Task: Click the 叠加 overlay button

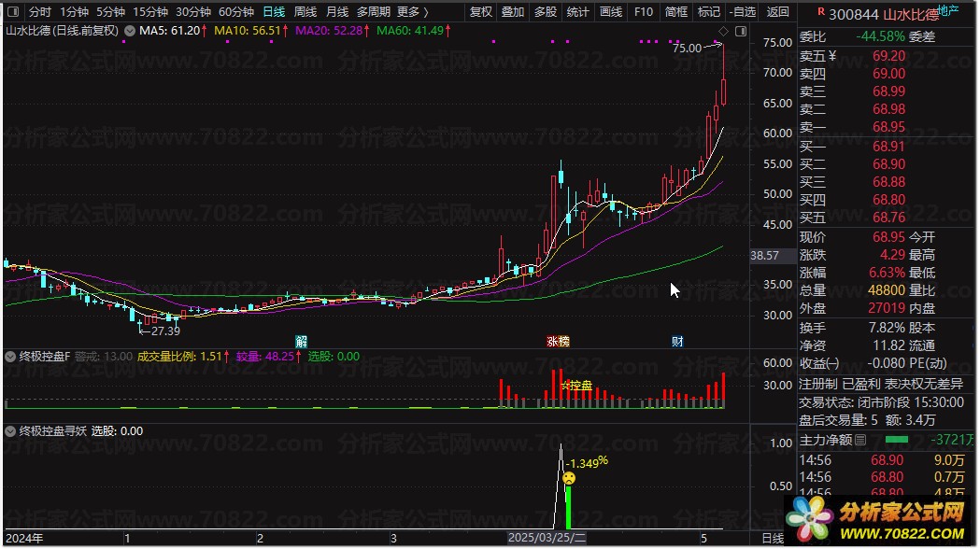Action: click(513, 12)
